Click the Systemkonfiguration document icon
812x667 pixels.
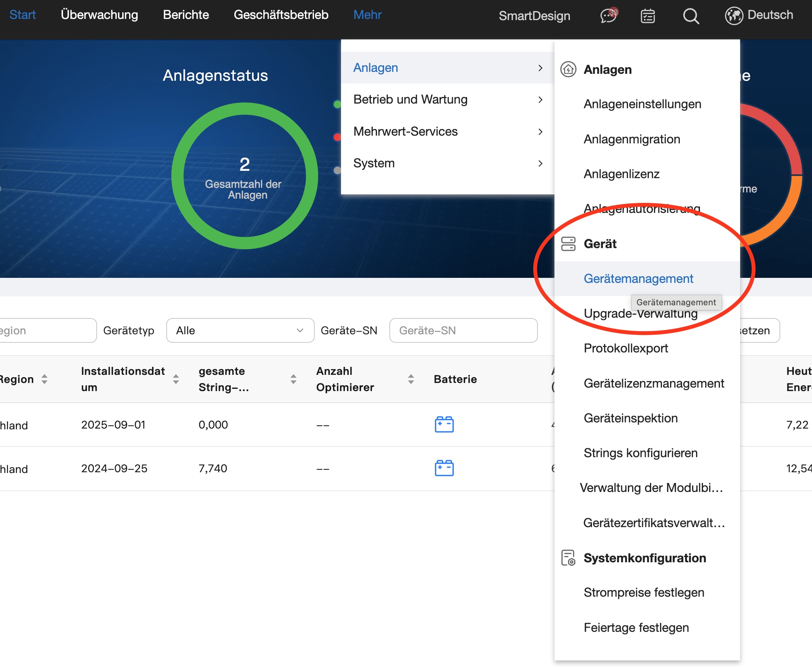(x=568, y=558)
